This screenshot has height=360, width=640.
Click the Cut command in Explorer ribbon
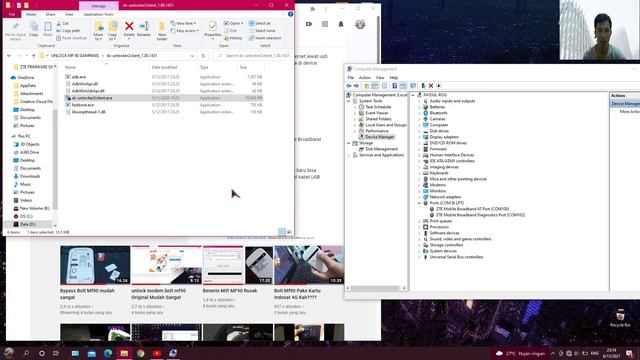click(x=62, y=23)
